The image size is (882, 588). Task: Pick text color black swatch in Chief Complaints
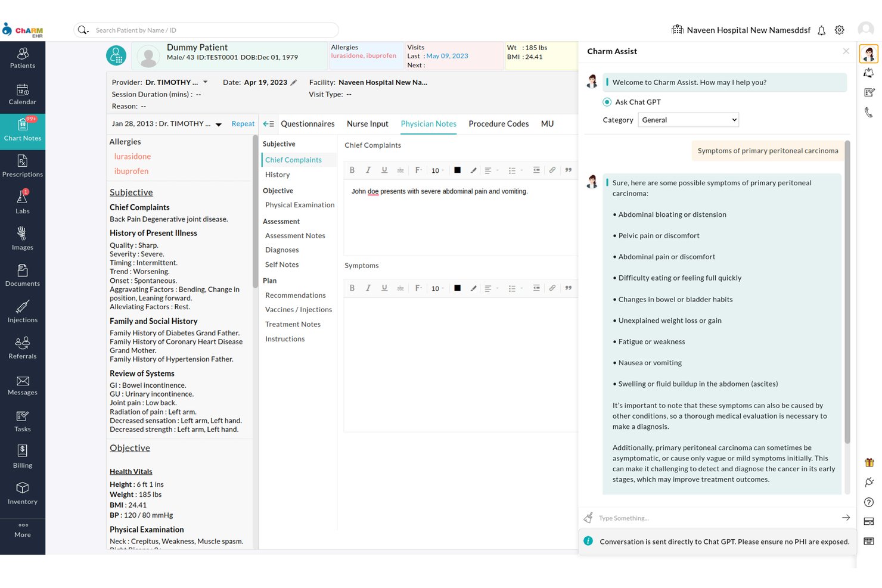pos(457,170)
